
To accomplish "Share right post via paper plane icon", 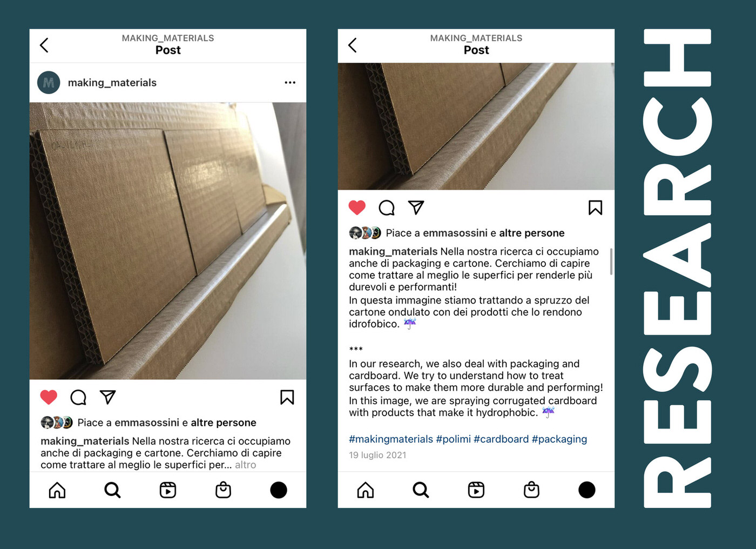I will 416,207.
